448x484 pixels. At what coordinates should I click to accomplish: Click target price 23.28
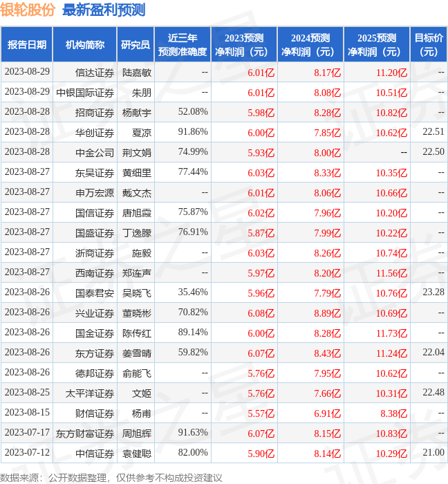433,292
